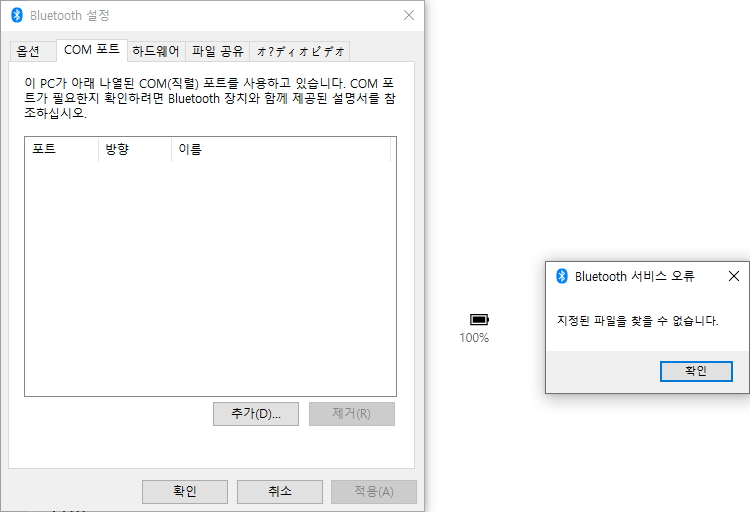Viewport: 750px width, 512px height.
Task: Click the empty COM port list area
Action: pos(210,280)
